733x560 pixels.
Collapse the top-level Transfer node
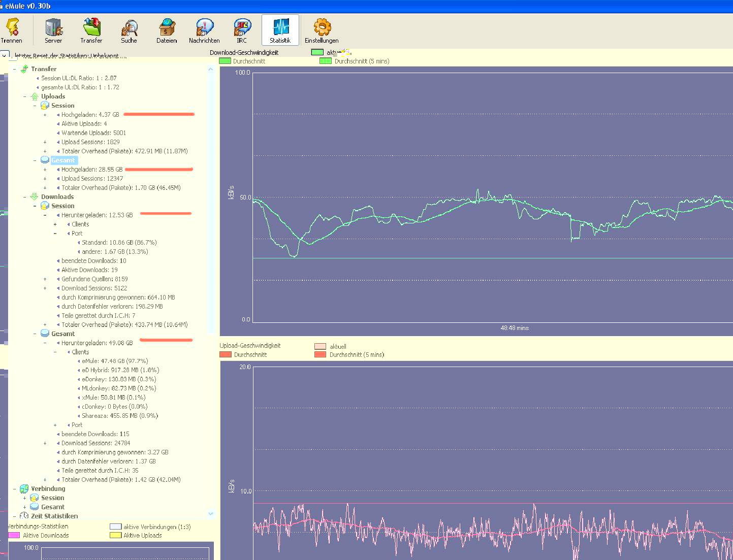point(14,69)
